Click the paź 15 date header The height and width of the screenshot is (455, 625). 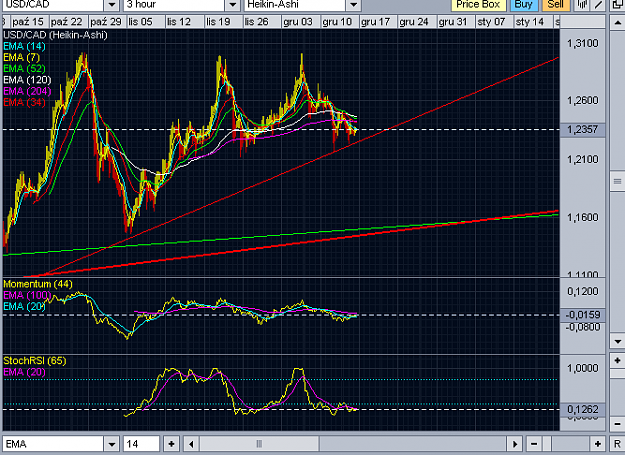pyautogui.click(x=28, y=22)
